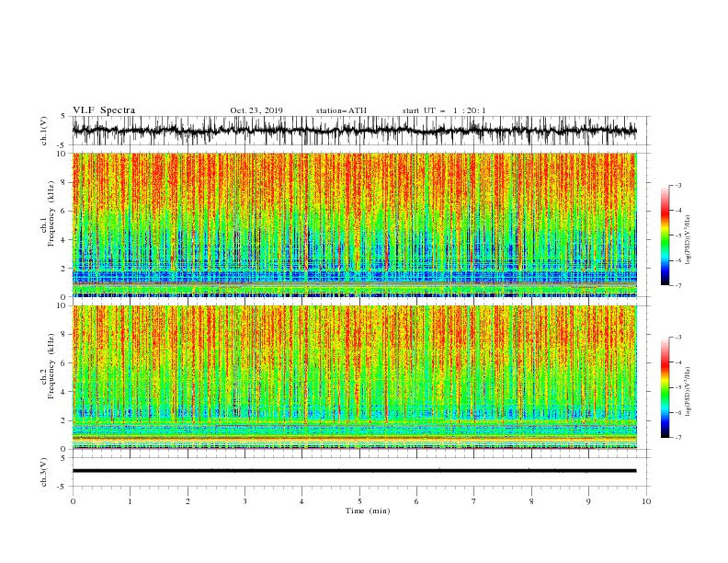Click time axis tick label "9"
Screen dimensions: 728x563
(x=588, y=501)
